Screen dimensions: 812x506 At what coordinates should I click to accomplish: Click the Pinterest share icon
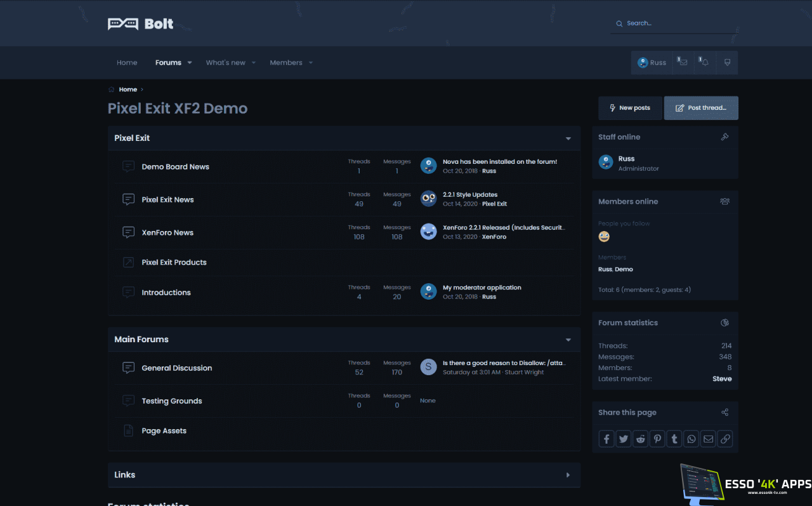coord(657,439)
